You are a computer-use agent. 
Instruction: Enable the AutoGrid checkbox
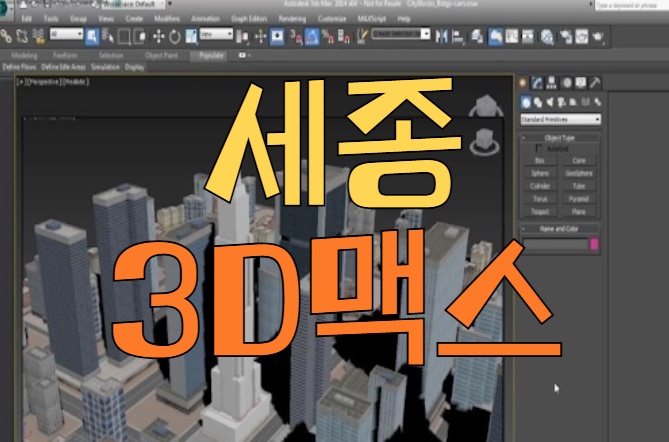(x=539, y=148)
